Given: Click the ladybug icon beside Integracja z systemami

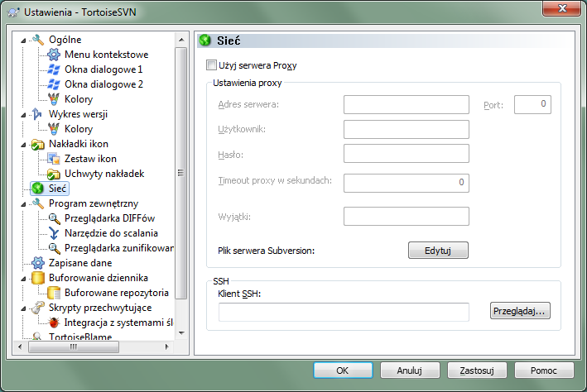Looking at the screenshot, I should tap(54, 323).
